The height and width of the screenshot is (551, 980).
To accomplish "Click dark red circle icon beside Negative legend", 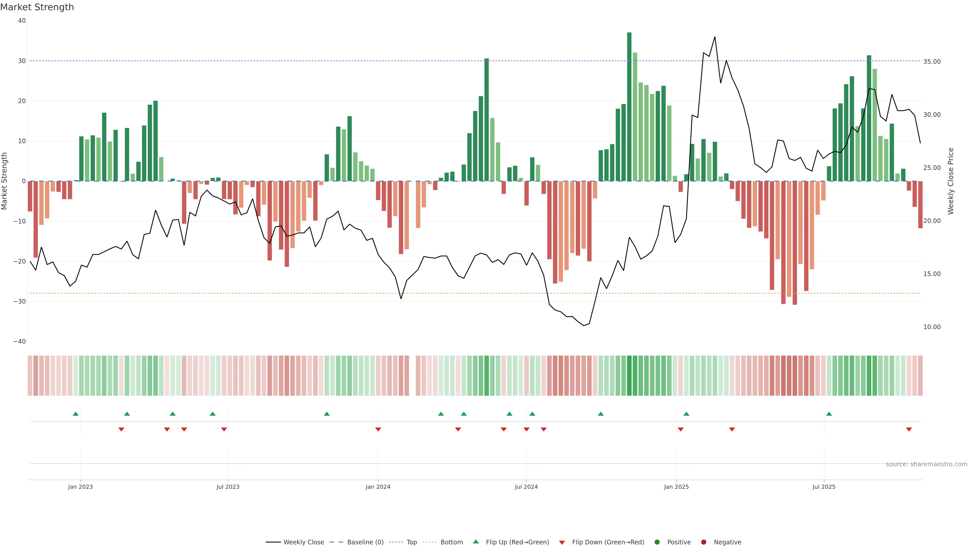I will pos(703,542).
